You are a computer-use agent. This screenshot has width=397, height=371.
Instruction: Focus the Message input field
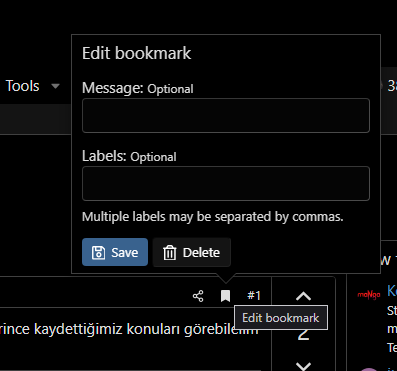click(226, 115)
